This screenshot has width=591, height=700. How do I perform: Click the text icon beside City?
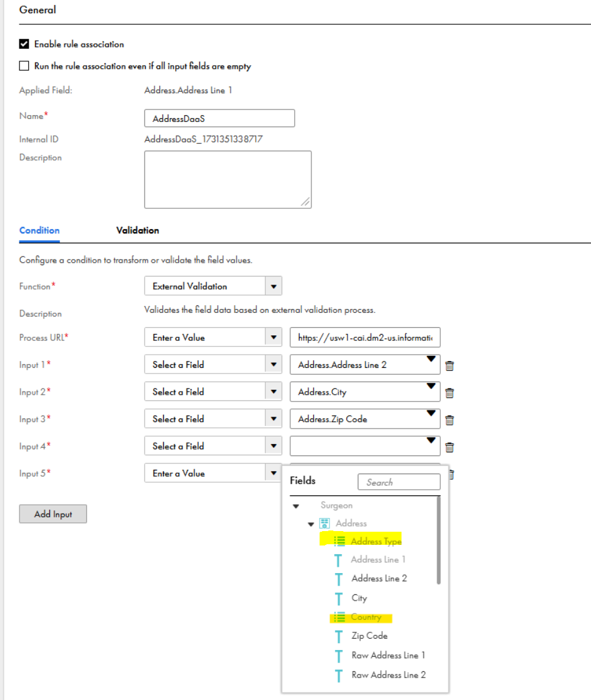tap(339, 599)
